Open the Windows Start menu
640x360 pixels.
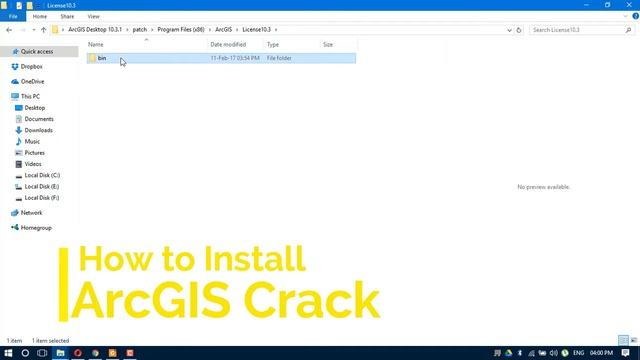tap(8, 353)
